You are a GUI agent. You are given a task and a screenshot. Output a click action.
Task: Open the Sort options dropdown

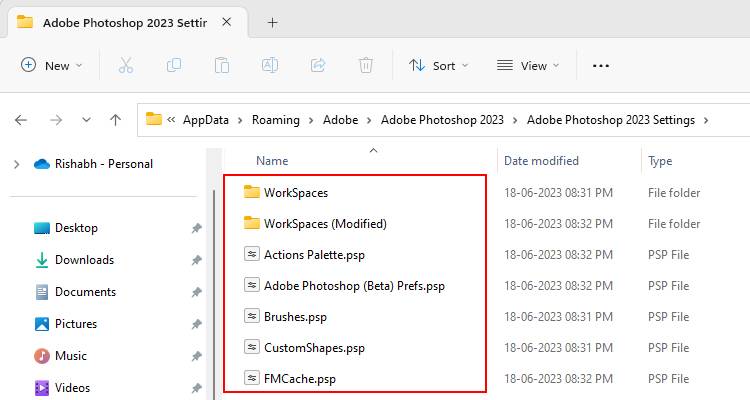[x=439, y=66]
